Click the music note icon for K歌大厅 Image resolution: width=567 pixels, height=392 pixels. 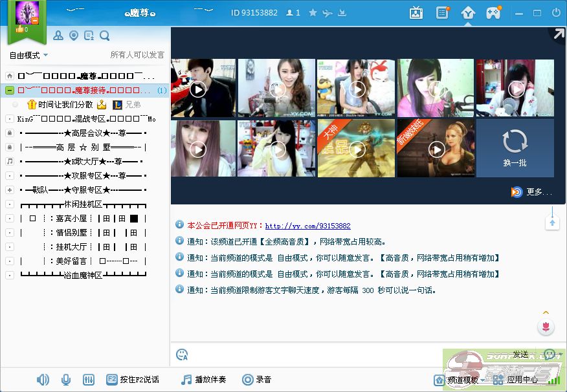pos(10,161)
